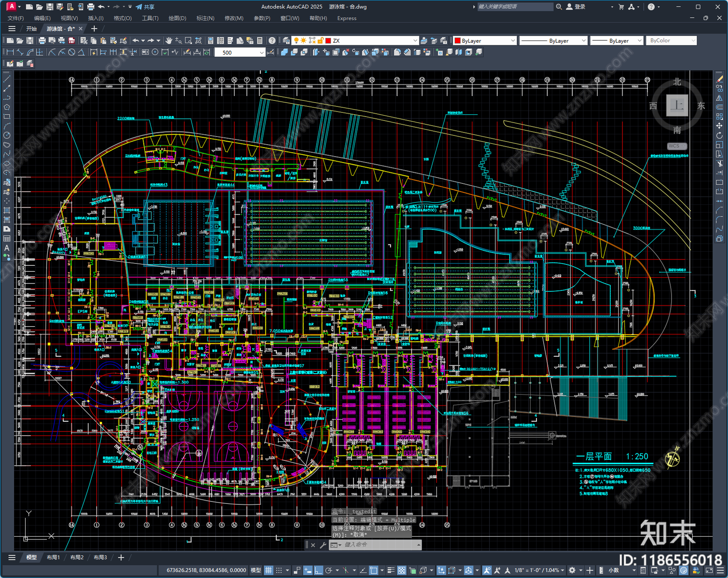Select the Pan hand tool
Viewport: 728px width, 578px height.
[169, 41]
